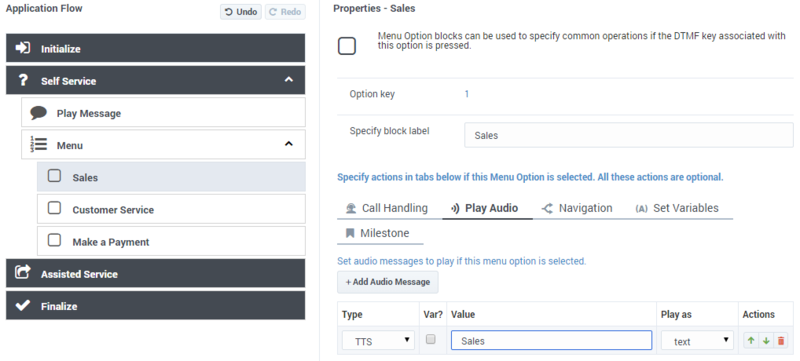The height and width of the screenshot is (361, 800).
Task: Move audio message down with green arrow
Action: tap(766, 341)
